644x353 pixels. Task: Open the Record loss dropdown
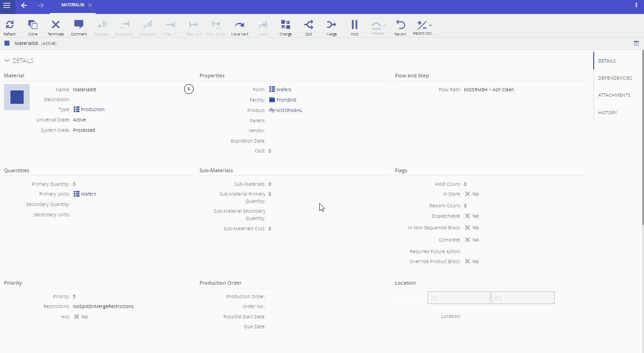424,25
